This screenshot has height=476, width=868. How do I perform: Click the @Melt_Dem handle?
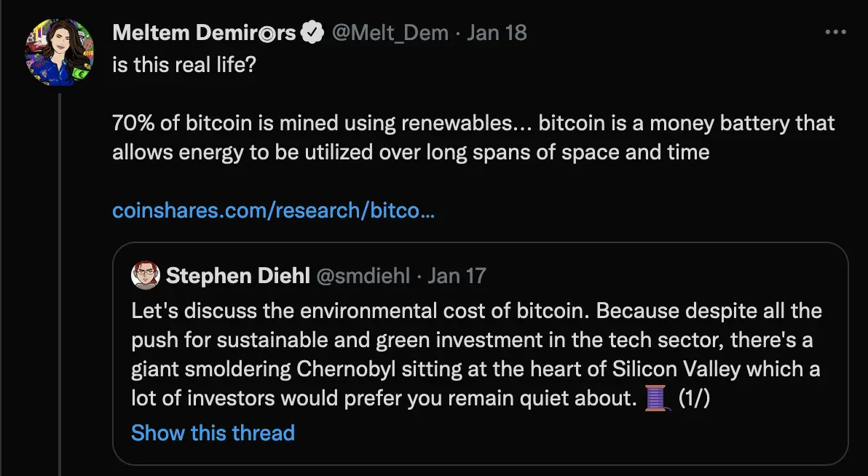(x=390, y=33)
